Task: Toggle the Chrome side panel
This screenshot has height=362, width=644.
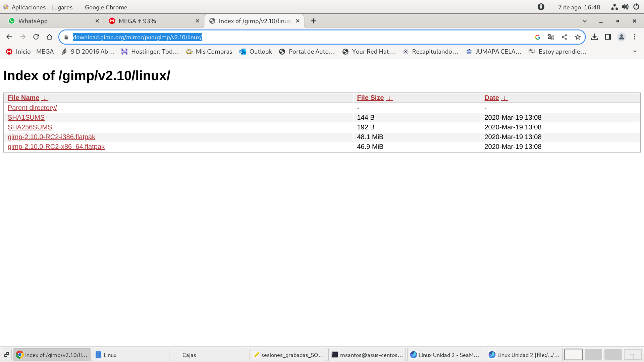Action: tap(608, 37)
